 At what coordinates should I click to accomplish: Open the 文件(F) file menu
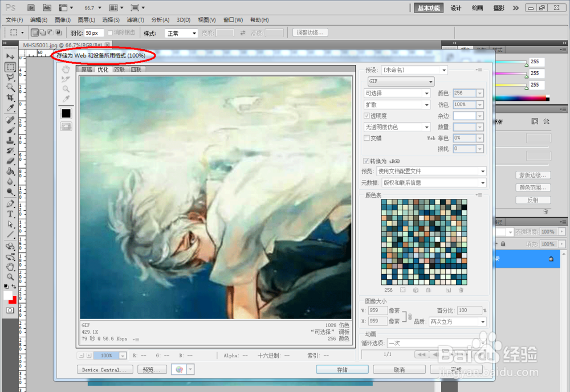pyautogui.click(x=14, y=20)
